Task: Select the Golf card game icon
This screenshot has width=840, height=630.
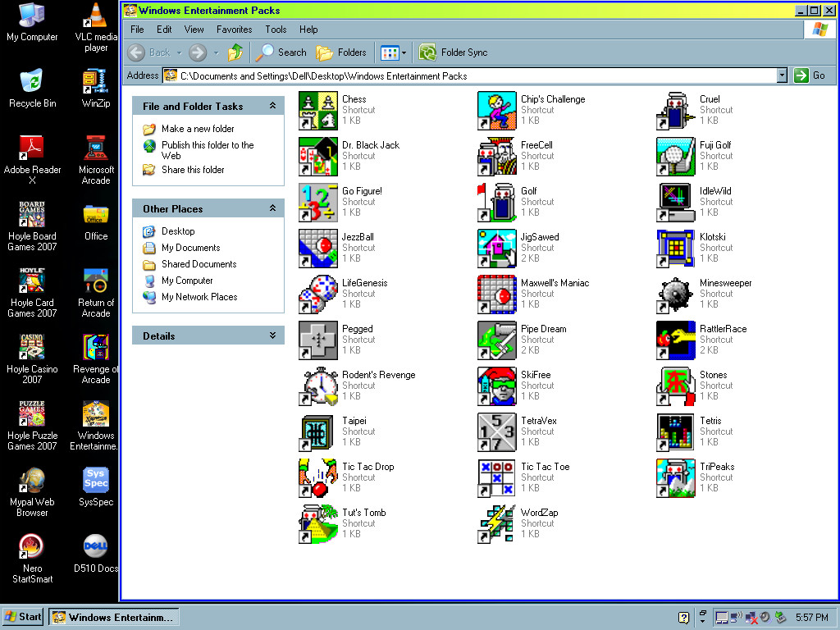Action: coord(497,203)
